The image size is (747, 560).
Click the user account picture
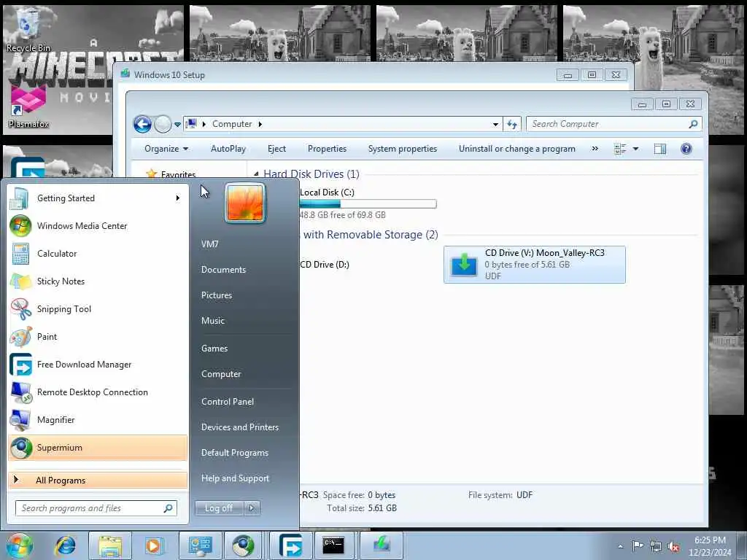pyautogui.click(x=245, y=203)
